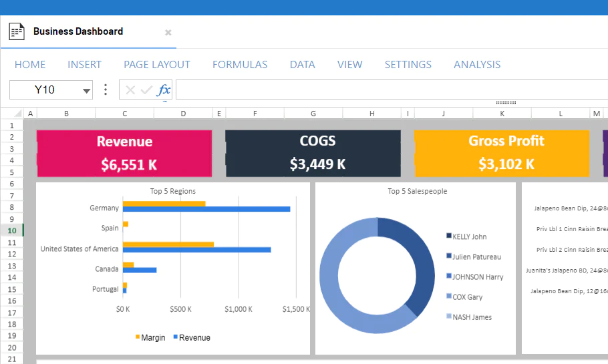The width and height of the screenshot is (608, 364).
Task: Click the formula bar resize grip handle
Action: [x=506, y=103]
